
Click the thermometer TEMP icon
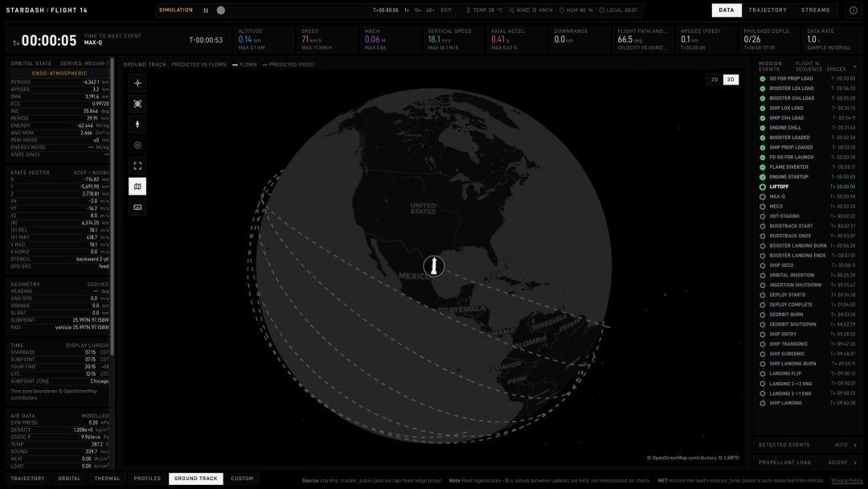468,10
